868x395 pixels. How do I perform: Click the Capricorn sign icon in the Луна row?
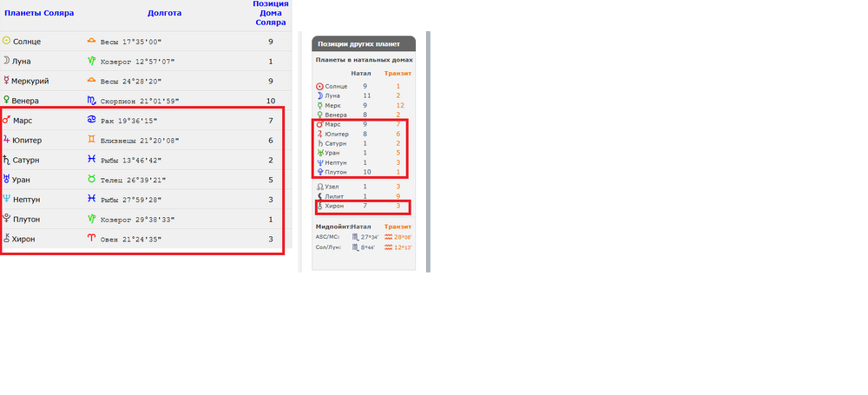pyautogui.click(x=91, y=61)
